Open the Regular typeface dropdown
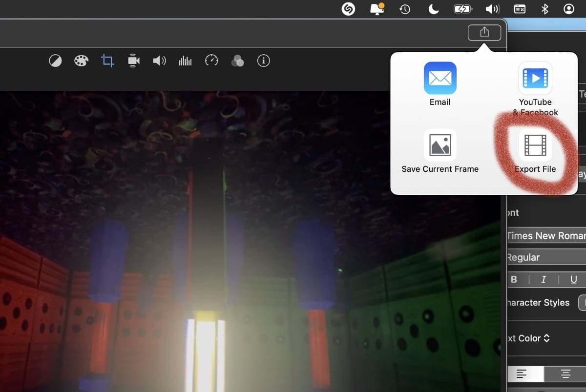Image resolution: width=586 pixels, height=392 pixels. coord(546,257)
